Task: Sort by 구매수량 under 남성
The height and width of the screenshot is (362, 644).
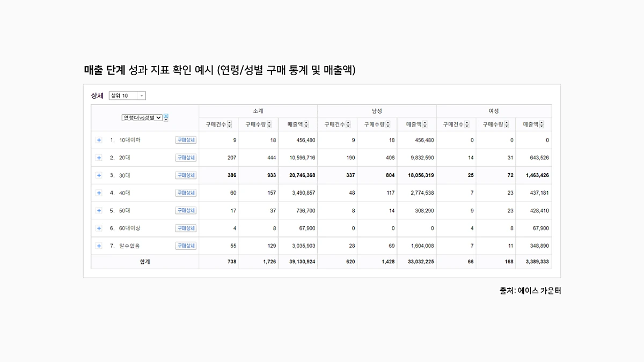Action: click(x=388, y=124)
